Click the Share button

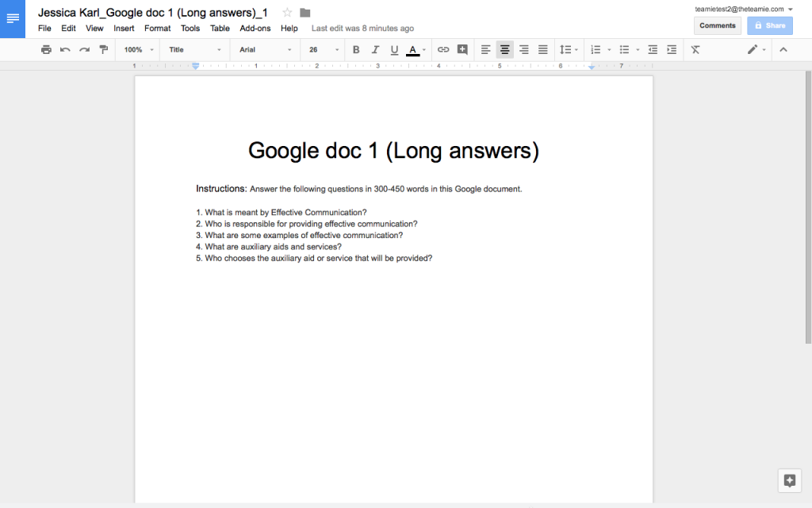pos(769,25)
